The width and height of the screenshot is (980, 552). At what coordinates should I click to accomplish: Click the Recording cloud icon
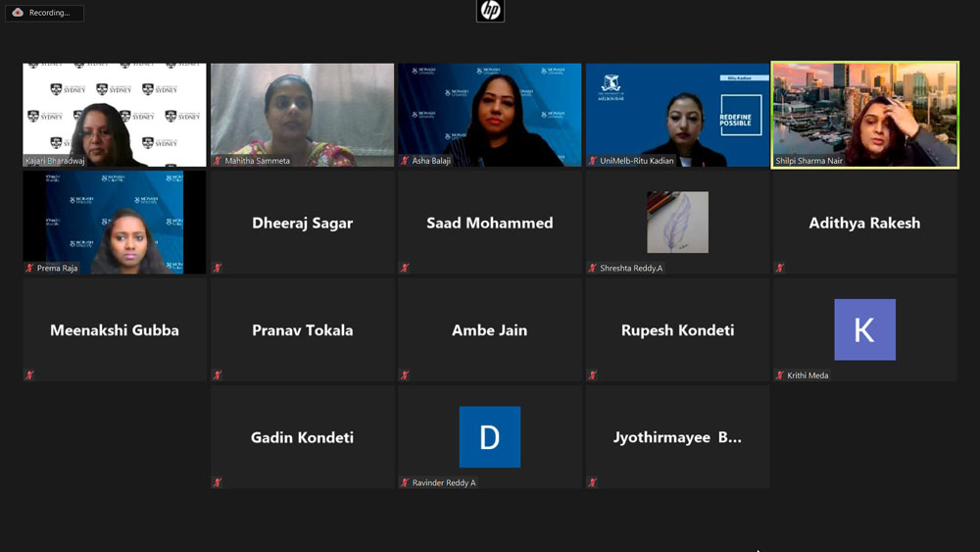(18, 13)
